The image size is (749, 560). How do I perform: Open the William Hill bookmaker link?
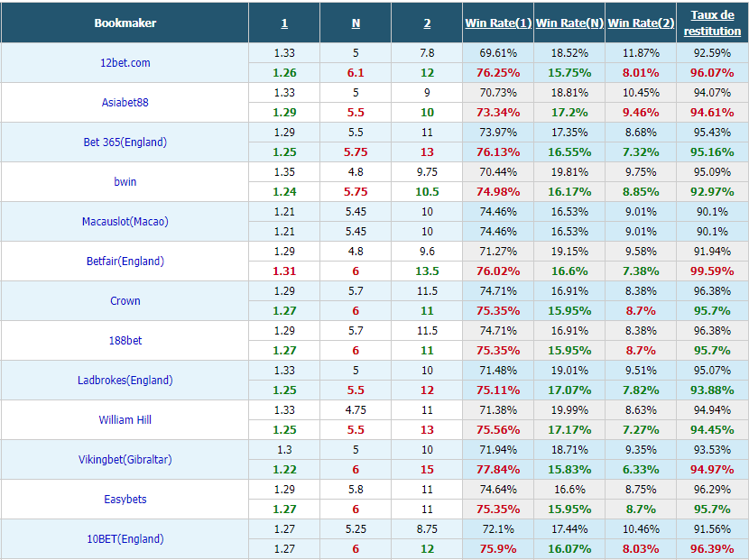(x=125, y=419)
